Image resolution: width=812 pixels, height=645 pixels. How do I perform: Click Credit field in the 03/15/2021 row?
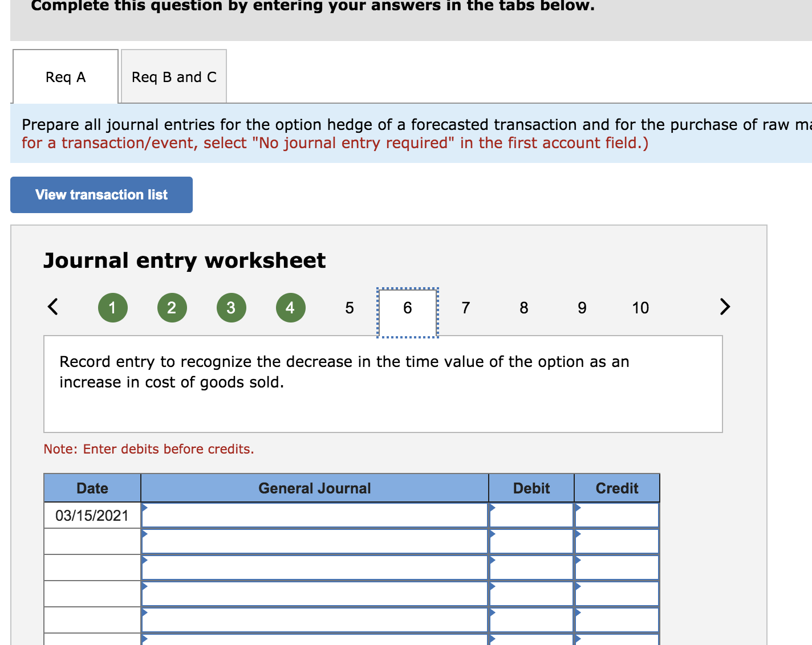pyautogui.click(x=617, y=516)
